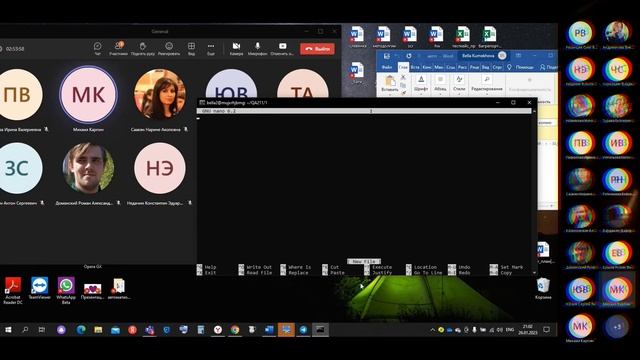Open the taskbar clock and date
This screenshot has width=640, height=360.
coord(528,329)
